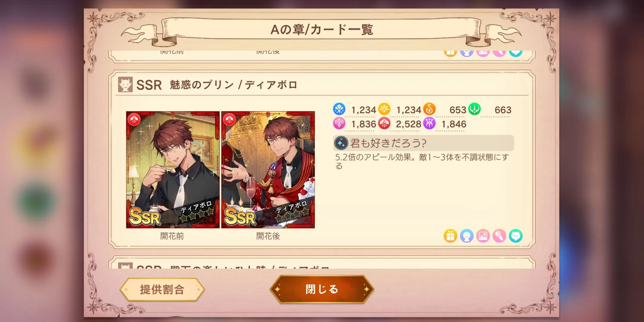Tap the blue diamond stat icon
Screen dimensions: 644x322
click(x=339, y=109)
